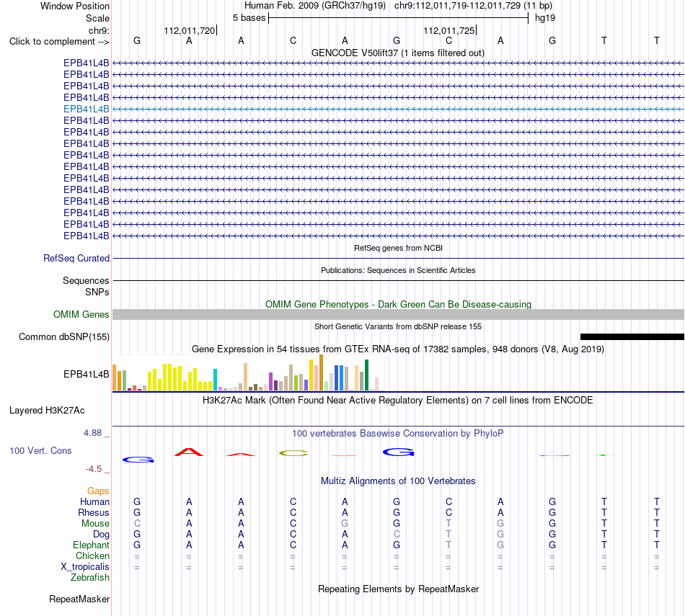Click the PhyloP 100 vertebrates conservation title
The width and height of the screenshot is (685, 616).
tap(397, 434)
